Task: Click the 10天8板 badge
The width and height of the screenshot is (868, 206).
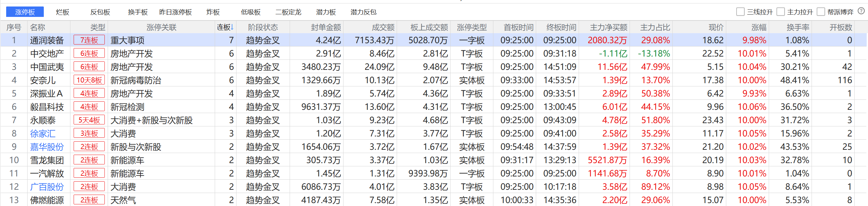Action: [89, 80]
